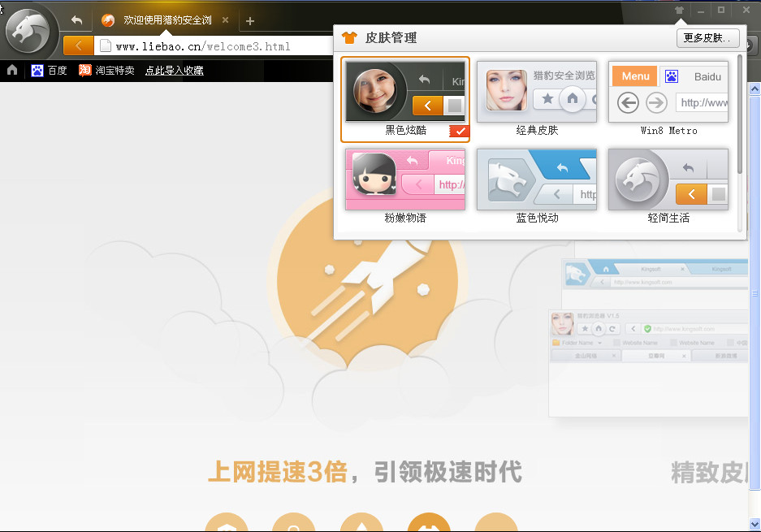Select the welcome page tab
The width and height of the screenshot is (761, 532).
[x=166, y=20]
